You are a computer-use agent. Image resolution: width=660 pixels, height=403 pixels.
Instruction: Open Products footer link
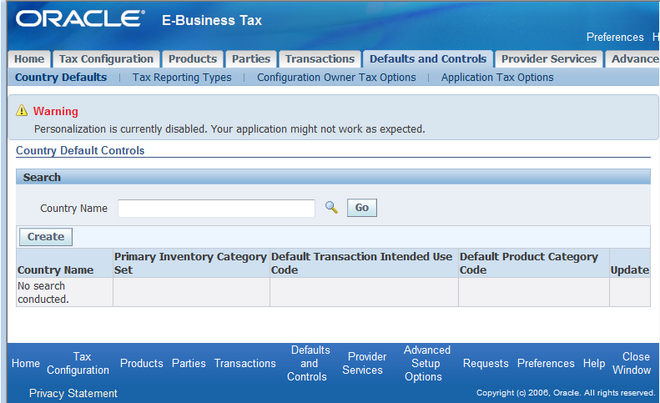click(x=141, y=363)
